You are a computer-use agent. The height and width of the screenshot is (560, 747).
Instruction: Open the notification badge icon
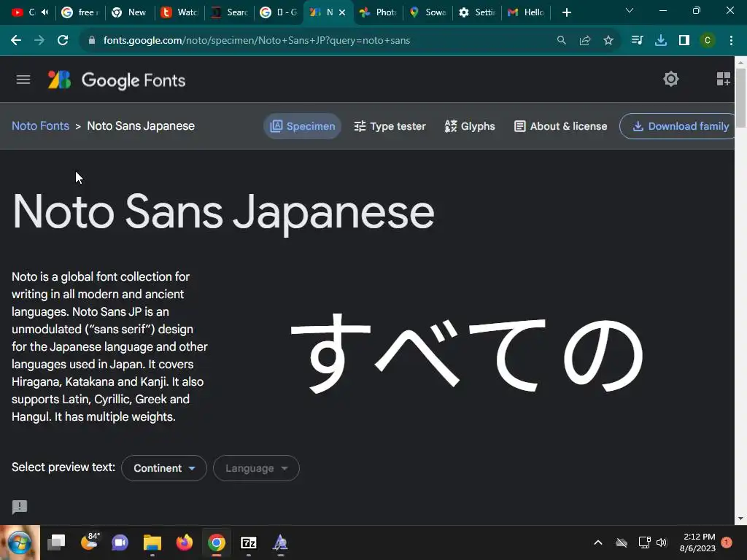coord(727,542)
